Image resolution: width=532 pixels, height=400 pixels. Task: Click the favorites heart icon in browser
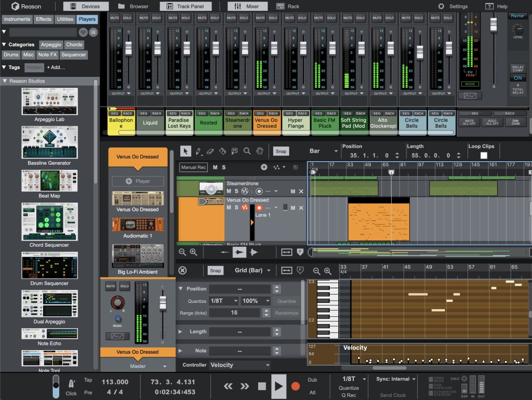[83, 32]
